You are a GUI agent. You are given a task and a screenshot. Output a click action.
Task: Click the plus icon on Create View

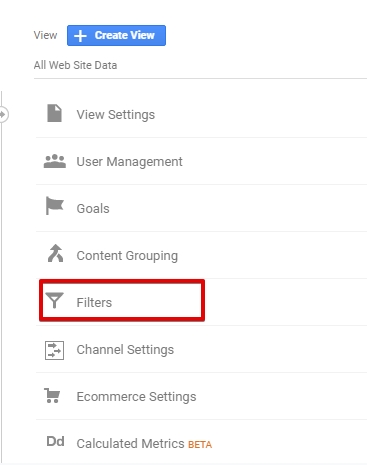coord(80,36)
